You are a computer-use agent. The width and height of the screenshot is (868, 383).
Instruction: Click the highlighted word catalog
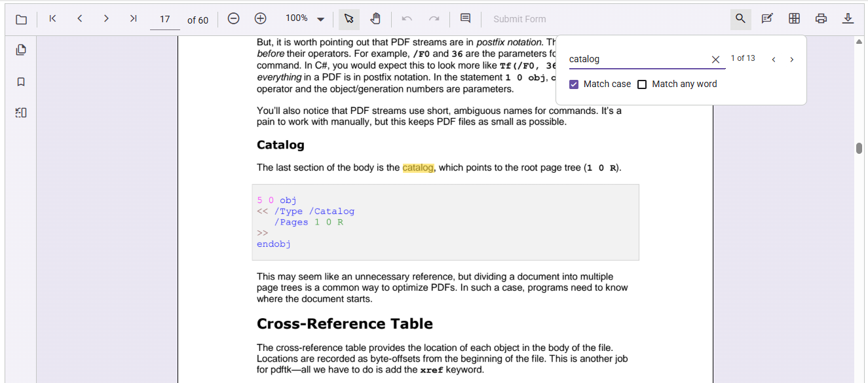click(x=418, y=168)
